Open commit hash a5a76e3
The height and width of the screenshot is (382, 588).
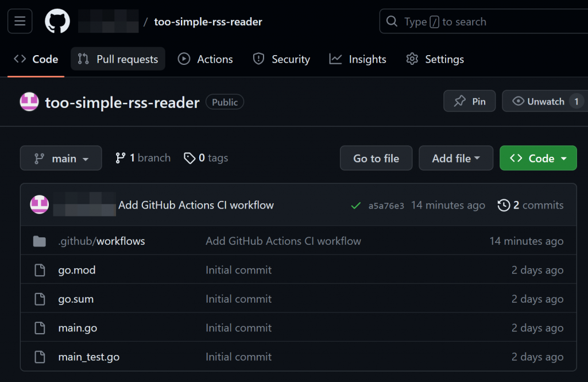(x=386, y=206)
